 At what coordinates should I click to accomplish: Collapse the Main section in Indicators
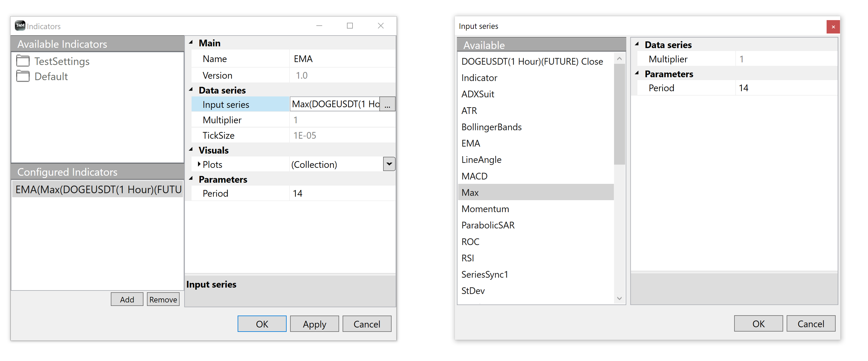tap(191, 43)
